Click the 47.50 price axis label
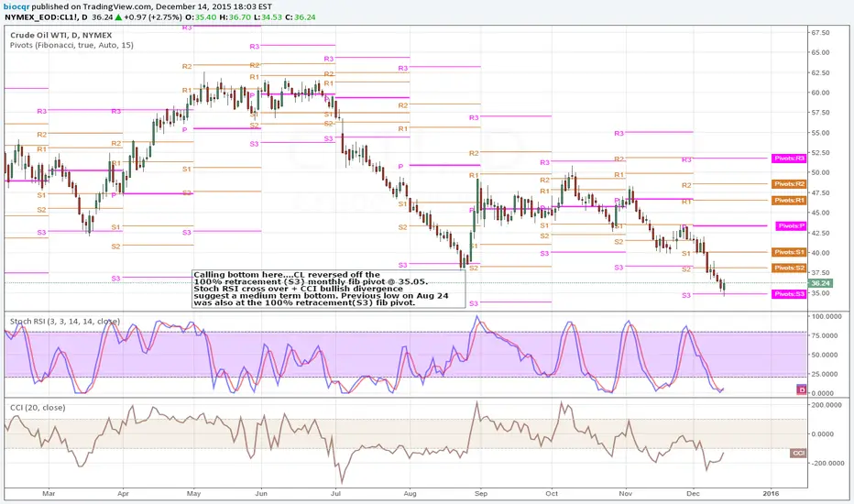Screen dimensions: 854x504 (820, 192)
